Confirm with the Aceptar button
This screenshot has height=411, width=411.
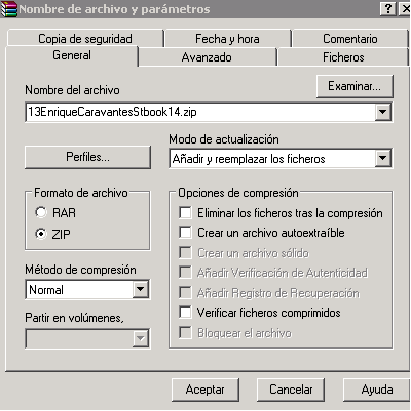[205, 389]
